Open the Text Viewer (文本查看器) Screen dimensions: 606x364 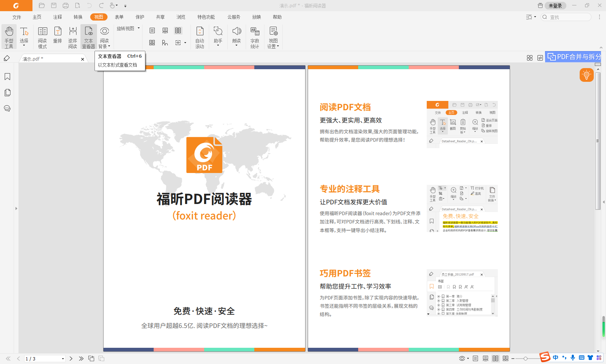tap(88, 36)
